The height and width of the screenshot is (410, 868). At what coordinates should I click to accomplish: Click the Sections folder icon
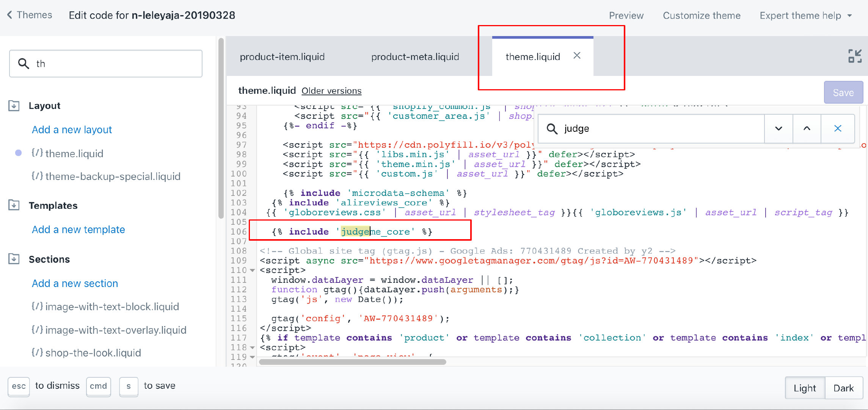pos(14,259)
